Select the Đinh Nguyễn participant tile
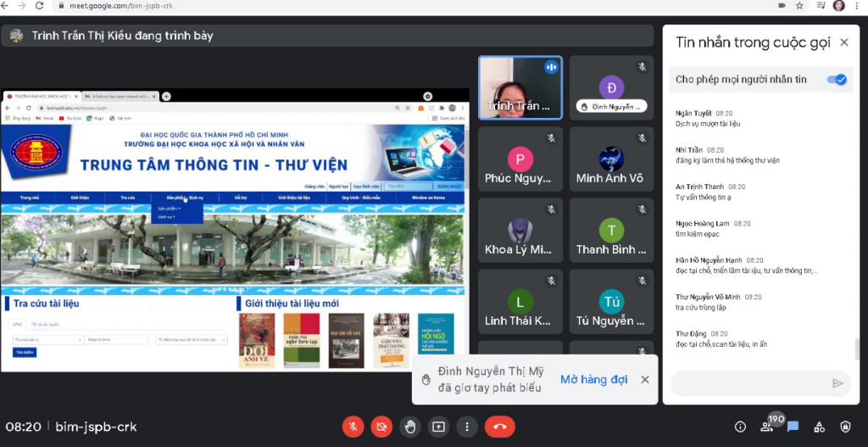 [x=611, y=87]
